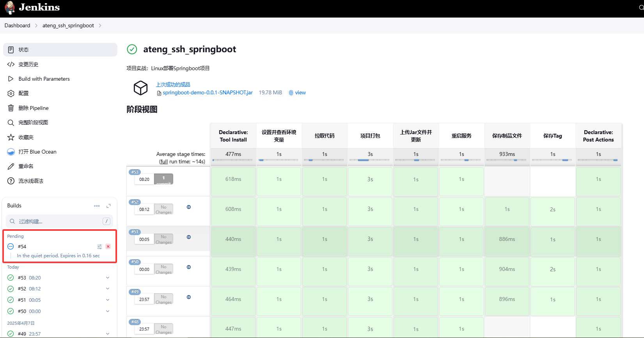Click replay icon on build #52 row
The image size is (644, 338).
click(x=189, y=207)
